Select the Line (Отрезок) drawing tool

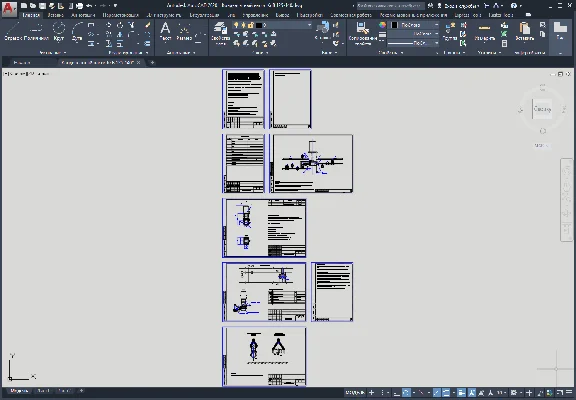(x=13, y=31)
